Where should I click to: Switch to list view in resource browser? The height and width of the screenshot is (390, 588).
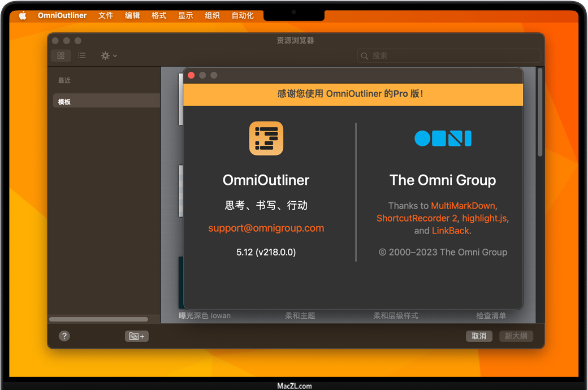82,55
